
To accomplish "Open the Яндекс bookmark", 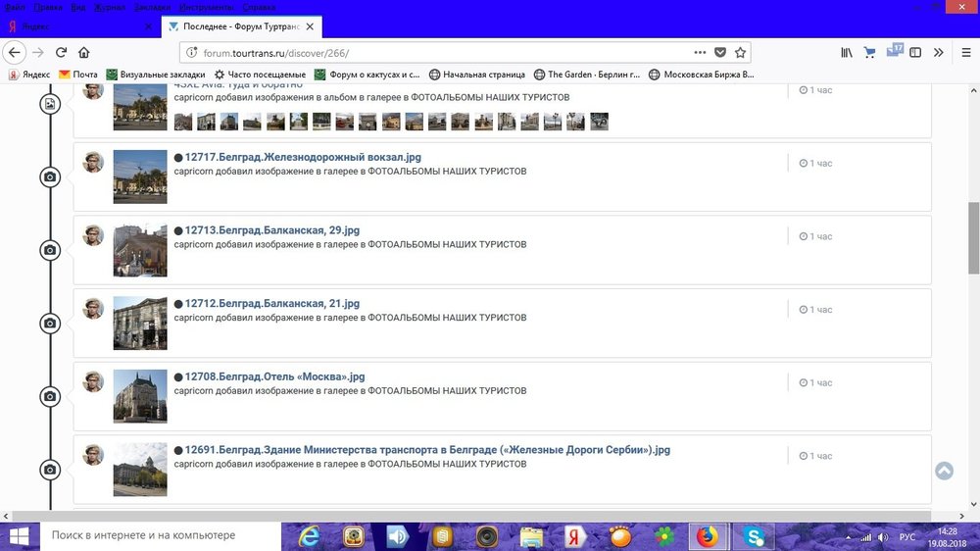I will coord(29,75).
